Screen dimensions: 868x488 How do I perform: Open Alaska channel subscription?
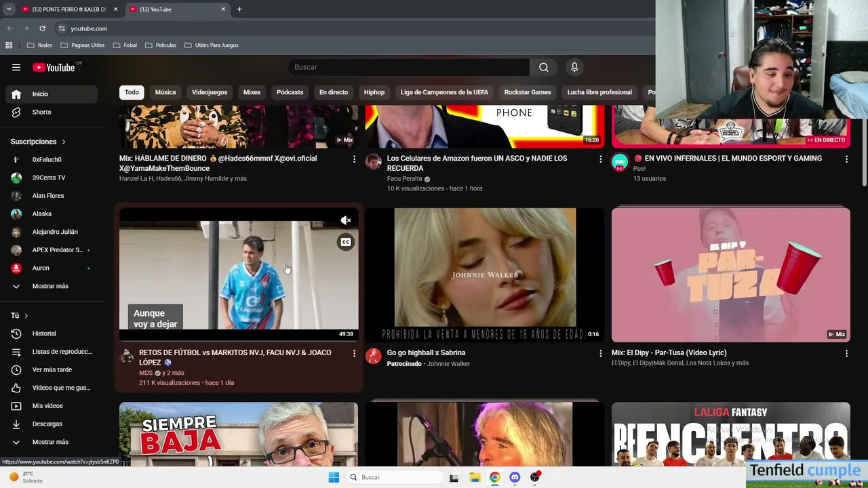pos(52,213)
